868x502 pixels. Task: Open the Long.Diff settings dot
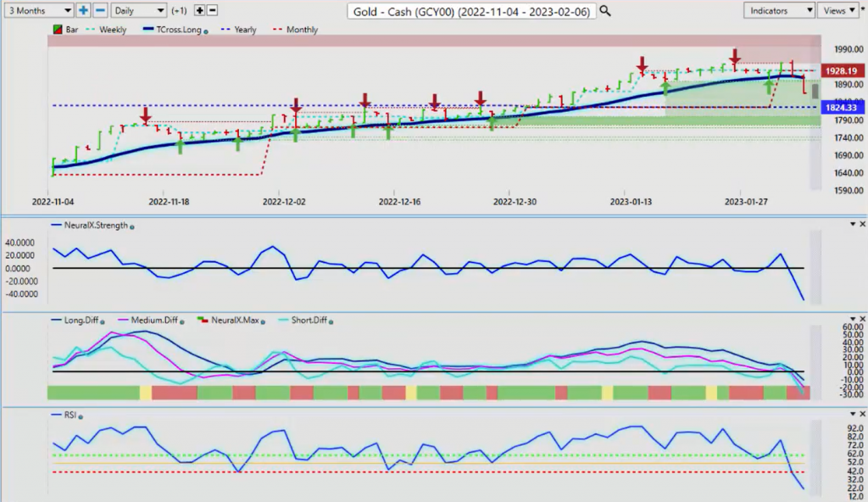click(x=103, y=321)
